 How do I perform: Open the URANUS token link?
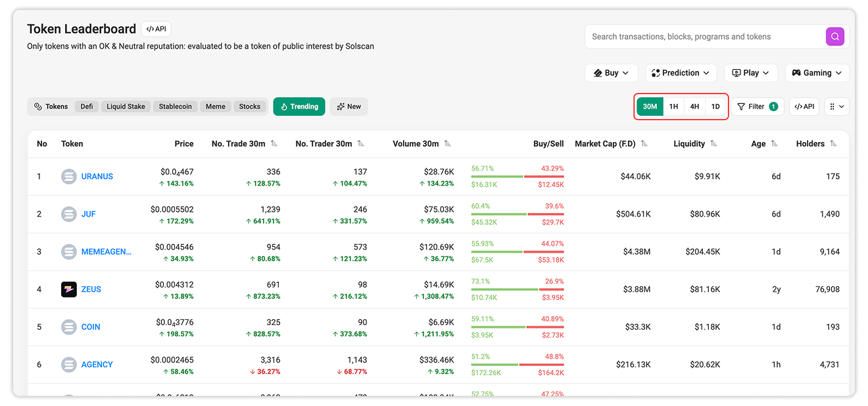(x=97, y=176)
